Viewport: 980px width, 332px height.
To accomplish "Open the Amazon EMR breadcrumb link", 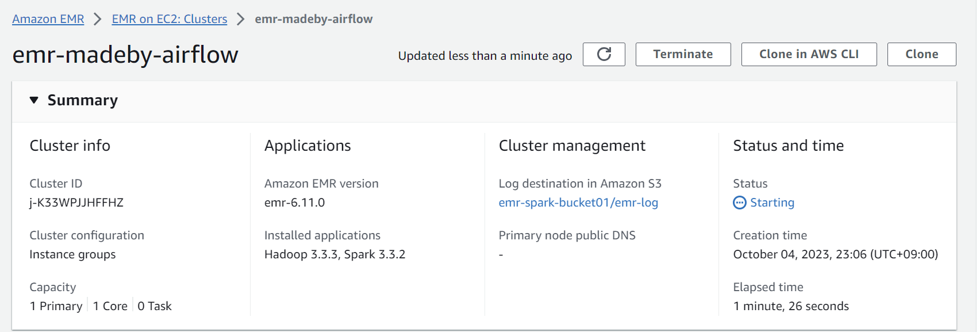I will 48,19.
